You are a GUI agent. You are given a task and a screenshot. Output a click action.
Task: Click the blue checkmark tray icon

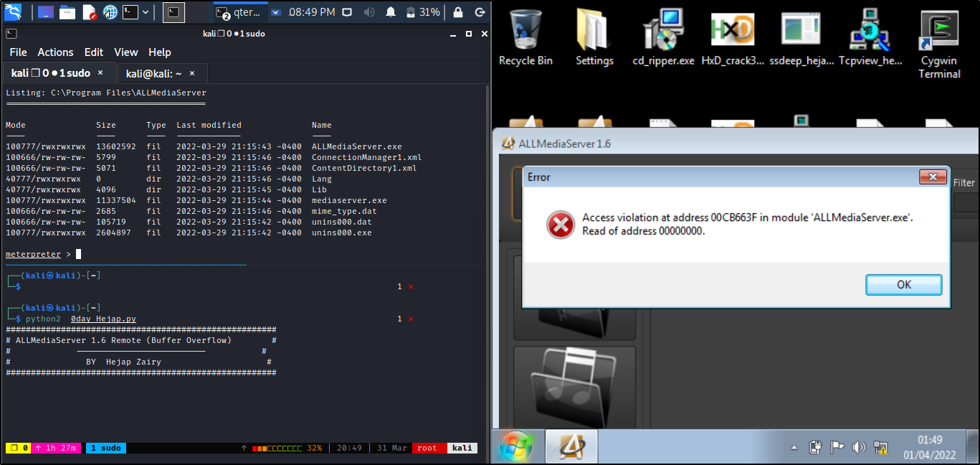(275, 12)
